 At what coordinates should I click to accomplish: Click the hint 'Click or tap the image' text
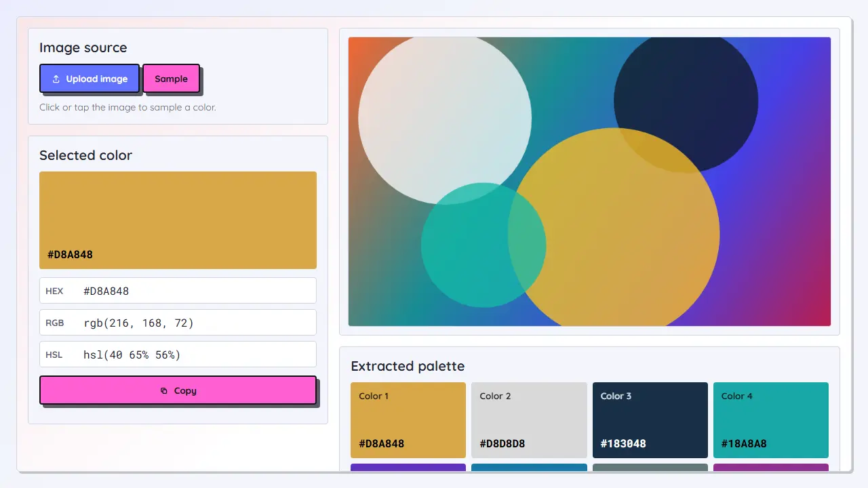click(x=127, y=107)
